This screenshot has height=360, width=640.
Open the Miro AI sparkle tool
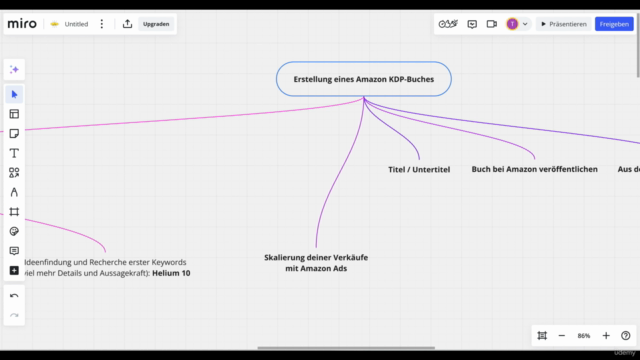(x=14, y=70)
